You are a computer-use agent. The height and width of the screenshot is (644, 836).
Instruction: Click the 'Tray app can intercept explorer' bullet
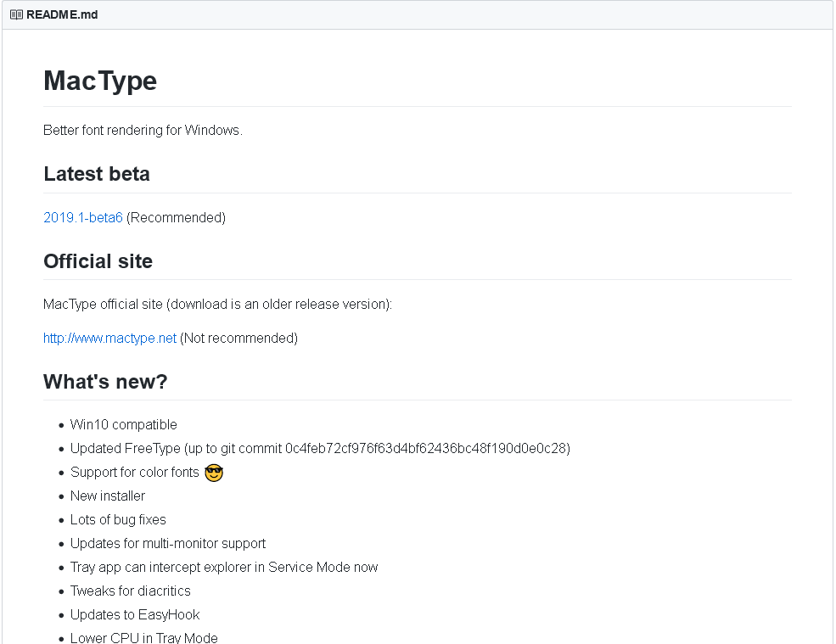pyautogui.click(x=224, y=568)
